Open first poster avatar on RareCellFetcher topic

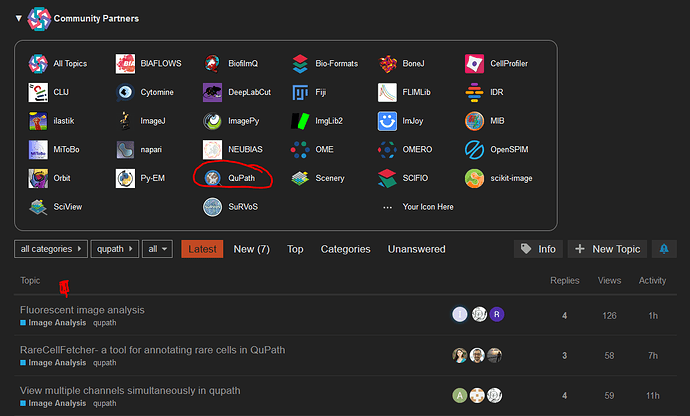tap(460, 355)
